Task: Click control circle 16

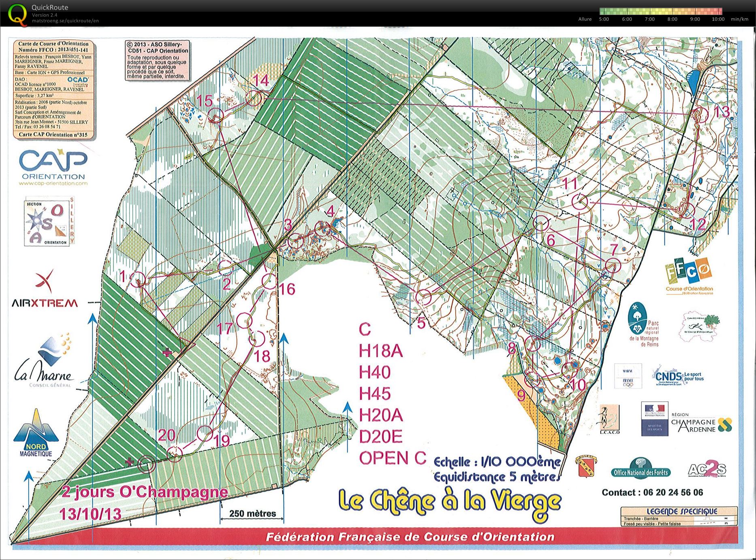Action: [x=269, y=281]
